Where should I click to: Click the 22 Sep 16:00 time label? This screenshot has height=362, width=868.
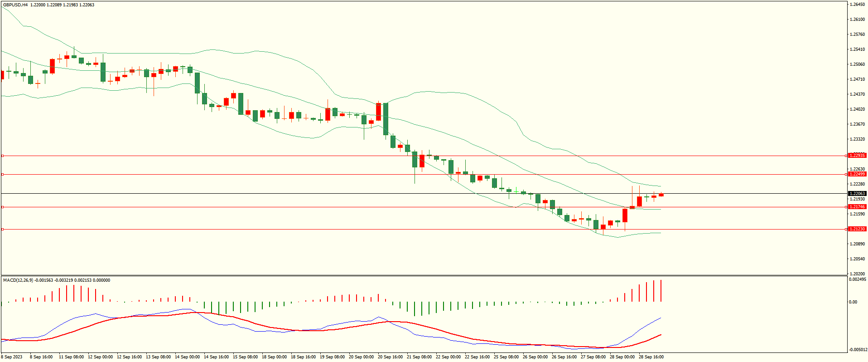[x=477, y=357]
